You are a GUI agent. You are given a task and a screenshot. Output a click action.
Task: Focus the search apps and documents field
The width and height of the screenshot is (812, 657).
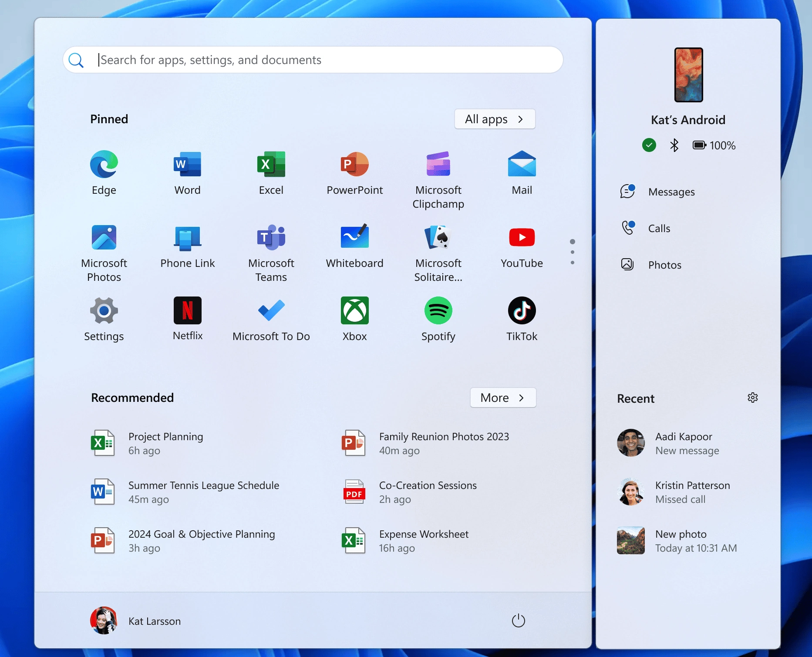(313, 60)
